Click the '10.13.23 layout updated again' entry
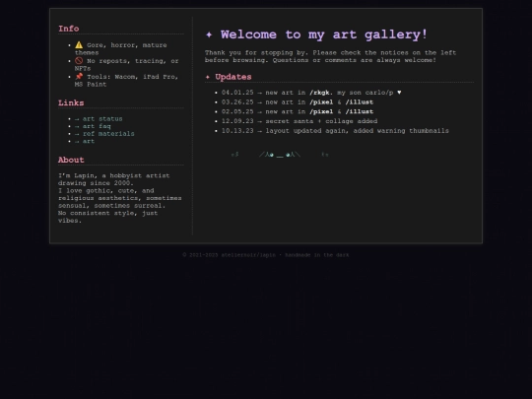Screen dimensions: 532x399 pyautogui.click(x=335, y=131)
